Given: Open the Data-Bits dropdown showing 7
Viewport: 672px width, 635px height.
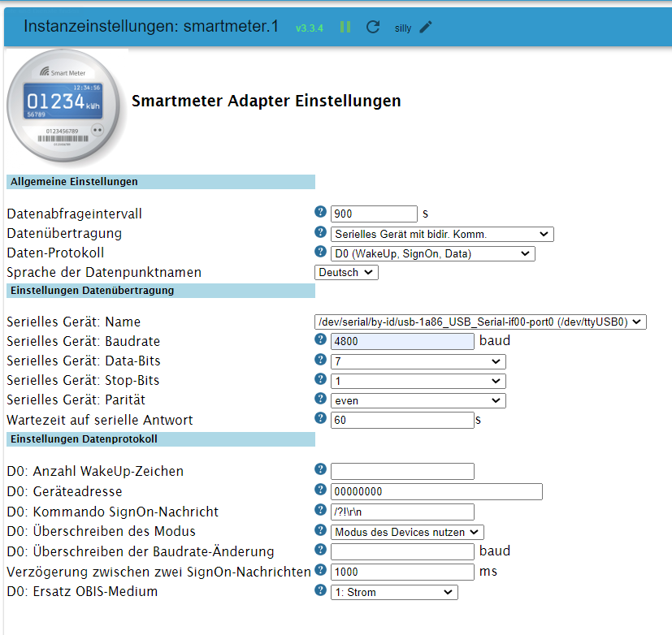Looking at the screenshot, I should (x=418, y=361).
